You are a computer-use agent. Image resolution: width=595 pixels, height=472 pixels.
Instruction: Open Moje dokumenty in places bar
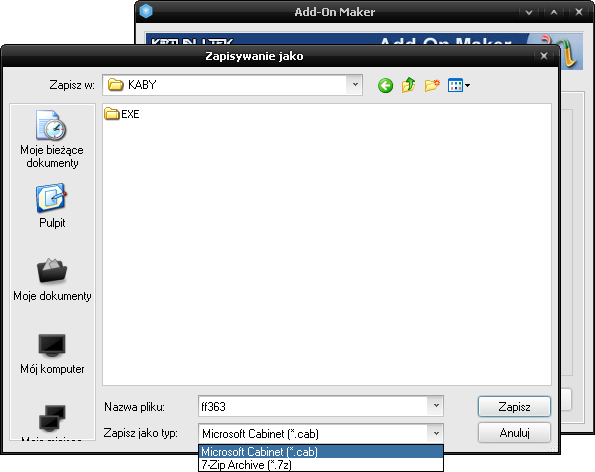click(x=52, y=280)
